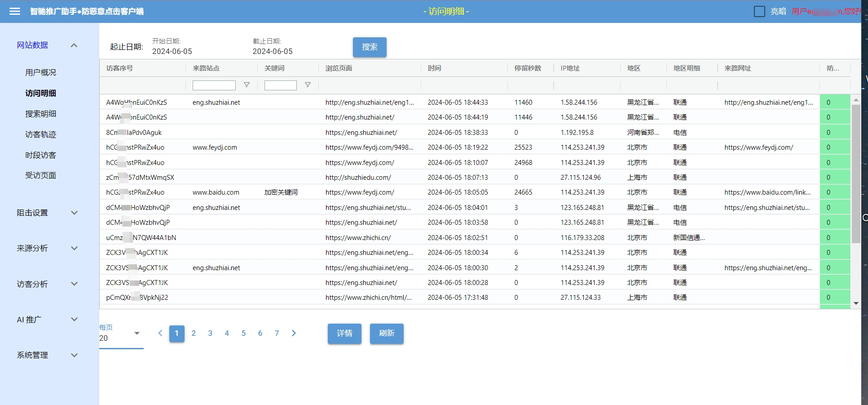Image resolution: width=868 pixels, height=405 pixels.
Task: Click the 详情 button
Action: point(344,334)
